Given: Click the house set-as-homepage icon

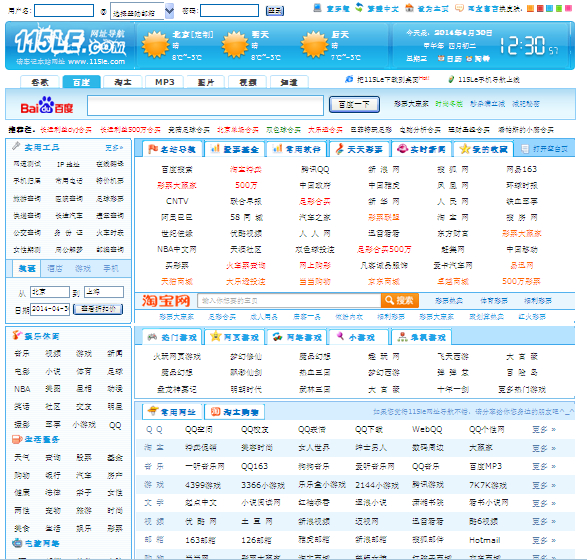Looking at the screenshot, I should [410, 7].
